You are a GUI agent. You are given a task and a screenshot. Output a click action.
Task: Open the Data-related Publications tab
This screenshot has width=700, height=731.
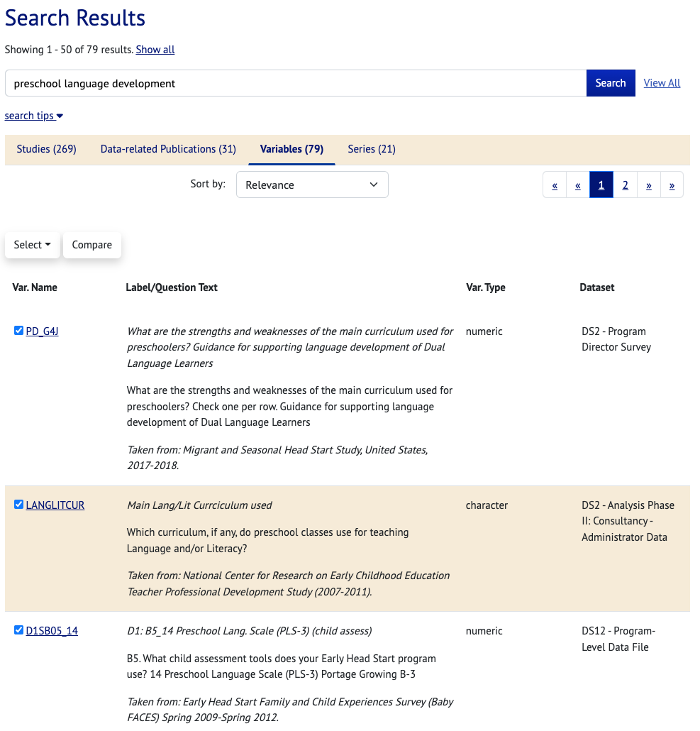[168, 149]
